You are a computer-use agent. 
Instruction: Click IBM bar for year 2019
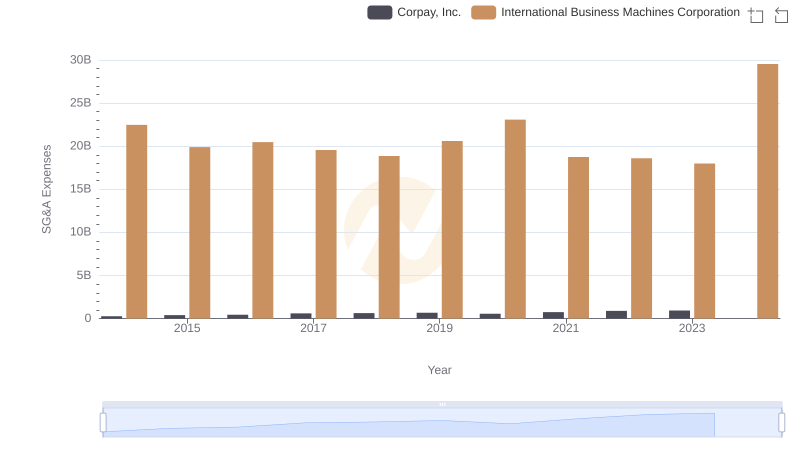click(x=452, y=229)
